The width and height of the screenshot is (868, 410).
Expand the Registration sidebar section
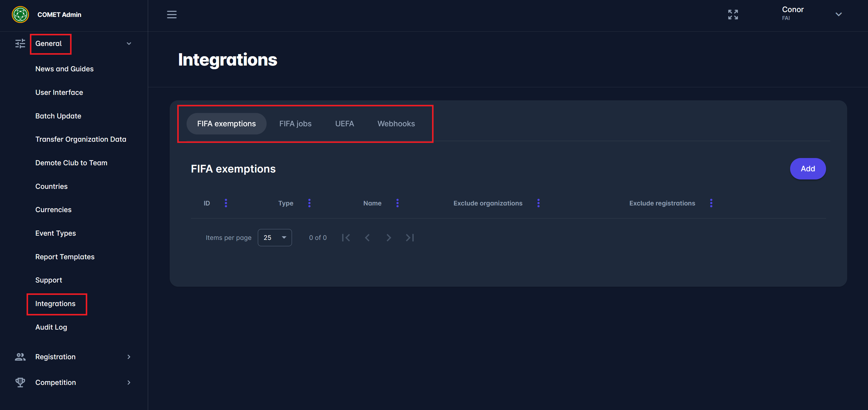pyautogui.click(x=129, y=357)
